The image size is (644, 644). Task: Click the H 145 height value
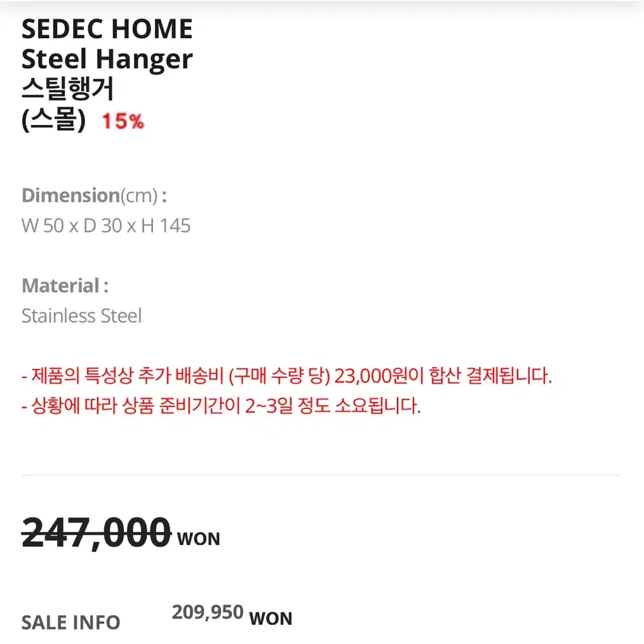(166, 225)
